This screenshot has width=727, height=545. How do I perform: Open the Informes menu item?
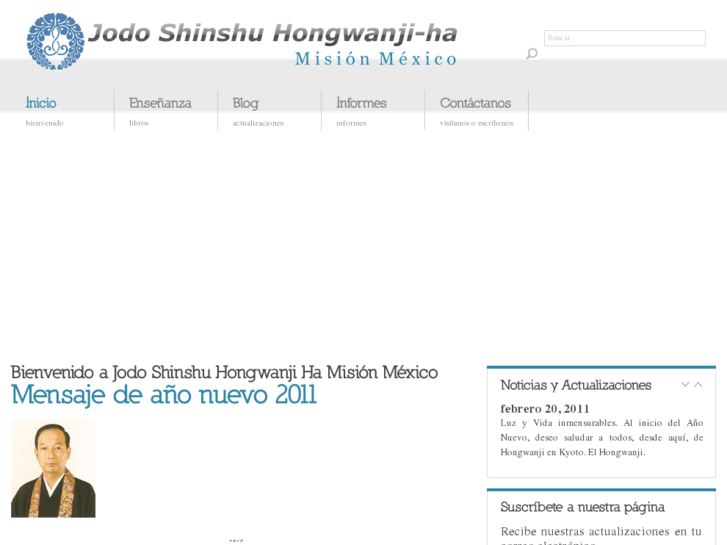pyautogui.click(x=361, y=103)
